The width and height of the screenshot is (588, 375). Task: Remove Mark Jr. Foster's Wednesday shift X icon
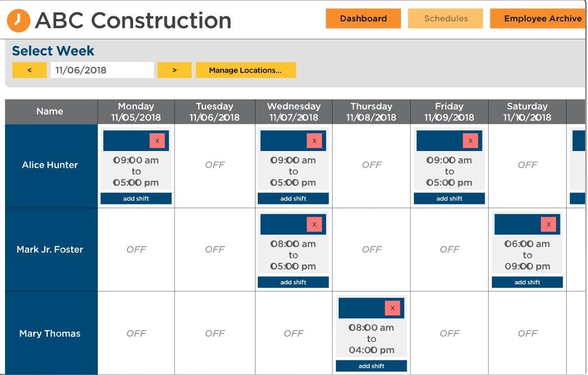[x=314, y=224]
